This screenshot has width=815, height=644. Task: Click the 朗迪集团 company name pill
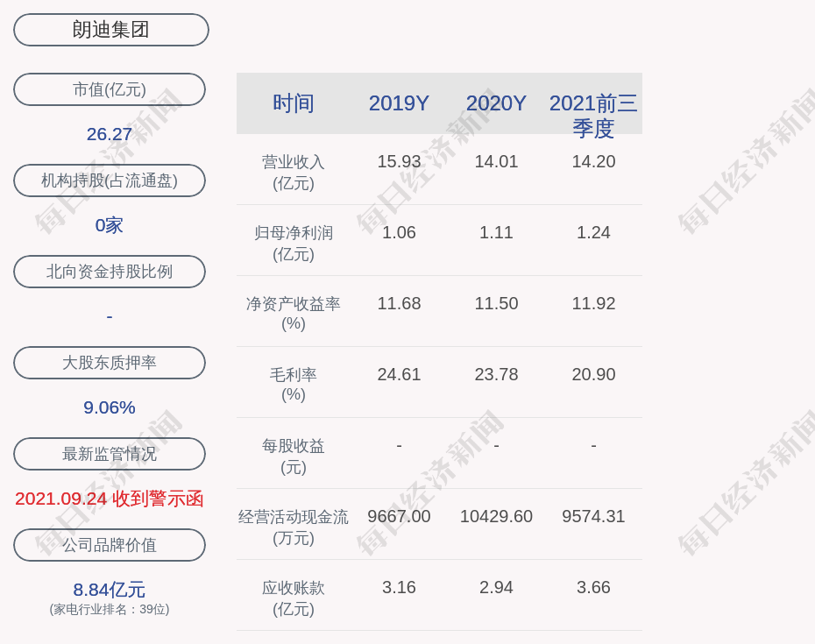click(110, 30)
